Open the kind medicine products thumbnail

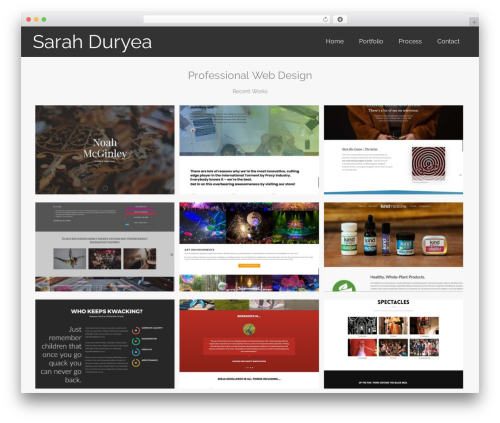pos(393,247)
